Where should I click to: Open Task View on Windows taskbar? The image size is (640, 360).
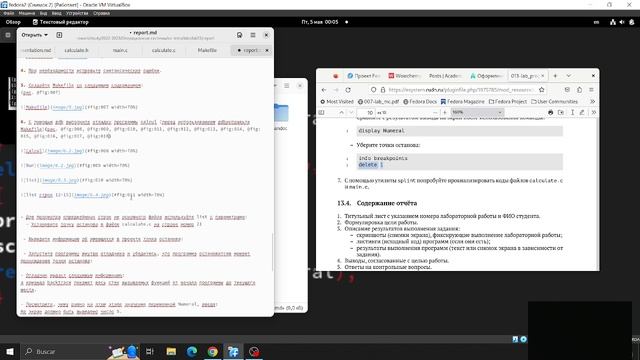pyautogui.click(x=150, y=351)
